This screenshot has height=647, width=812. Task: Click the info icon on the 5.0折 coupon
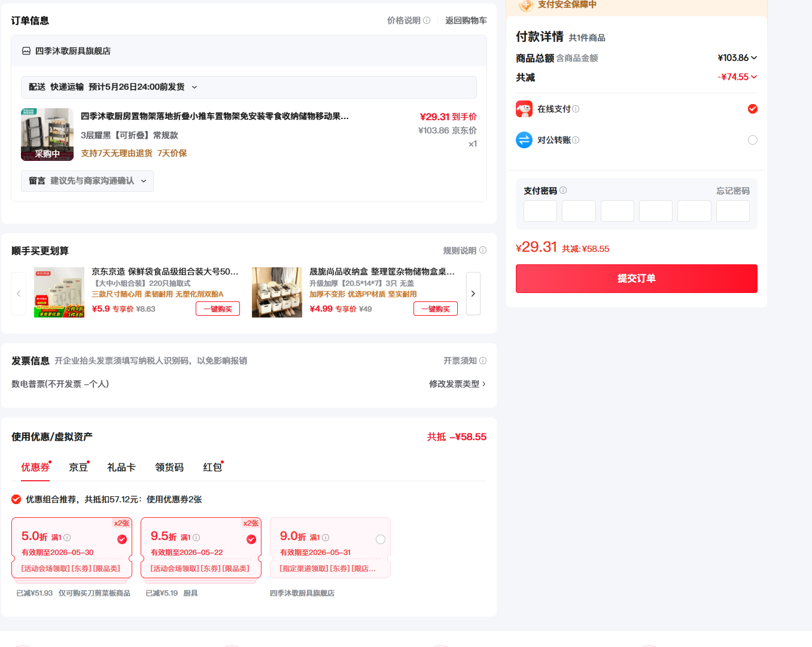(x=67, y=538)
